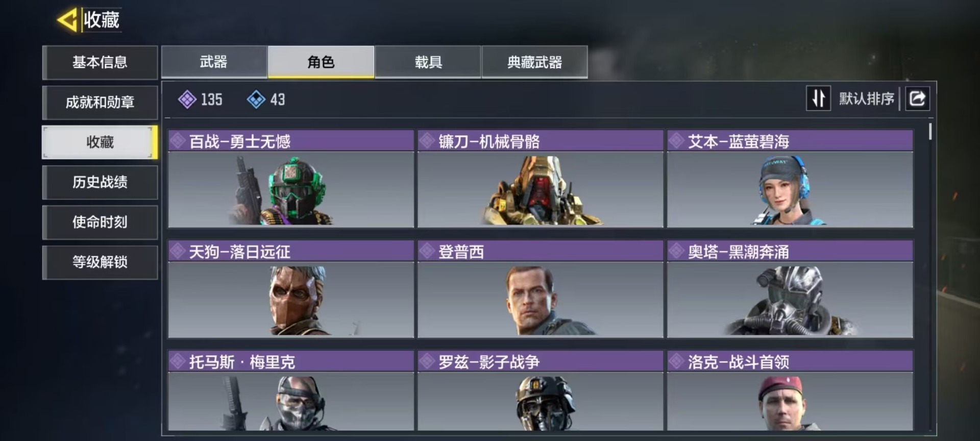Click rarity diamond icon on 登普西
The image size is (980, 441).
(x=427, y=251)
